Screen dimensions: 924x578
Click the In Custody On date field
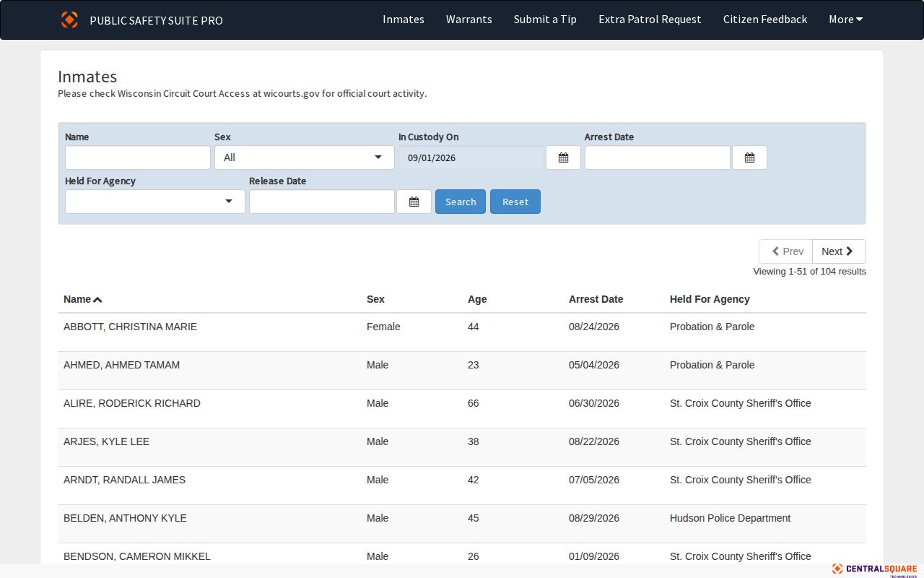click(471, 158)
